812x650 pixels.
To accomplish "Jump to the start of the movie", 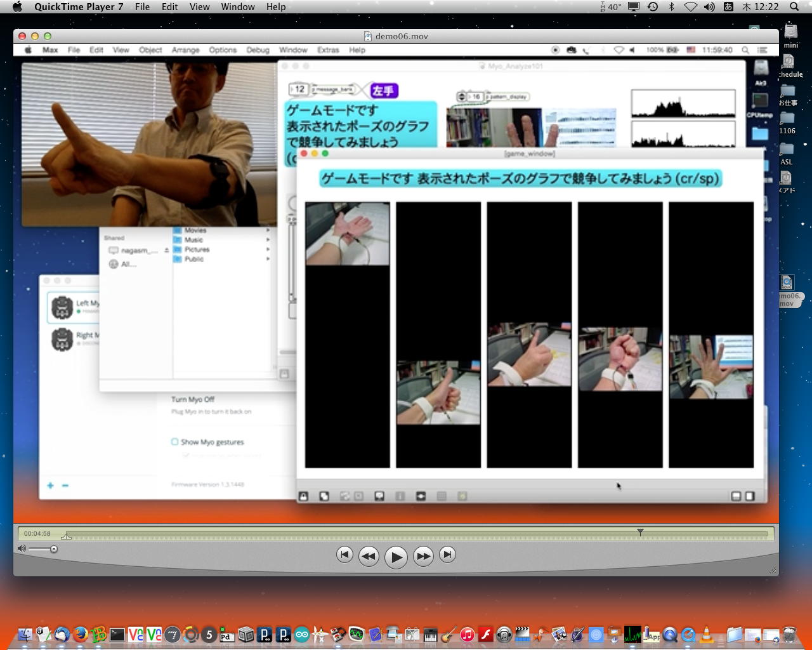I will pyautogui.click(x=344, y=555).
